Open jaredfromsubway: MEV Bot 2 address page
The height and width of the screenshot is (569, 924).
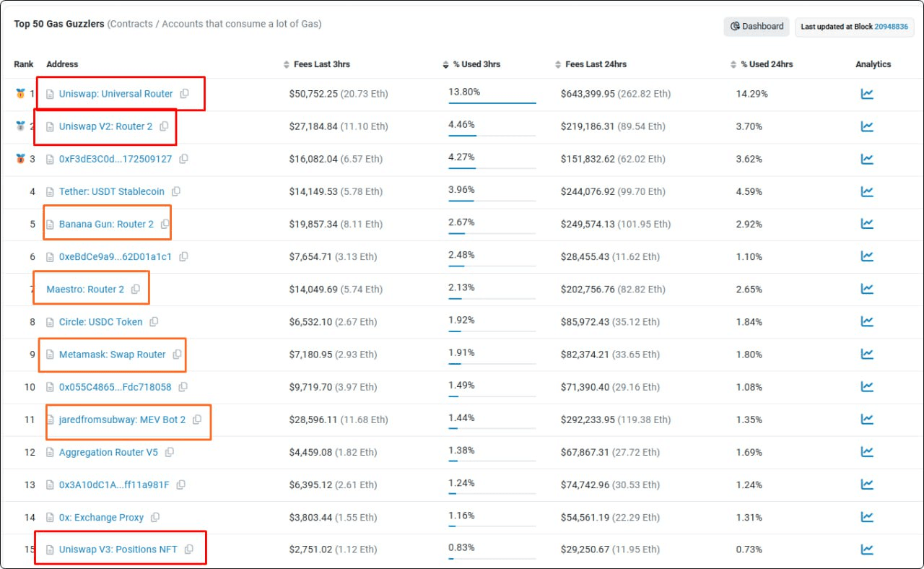coord(122,420)
